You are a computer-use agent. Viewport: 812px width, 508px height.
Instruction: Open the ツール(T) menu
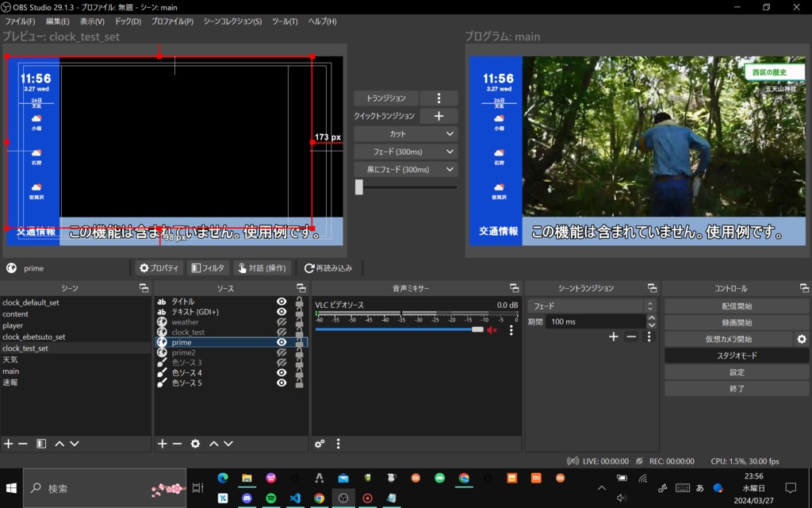click(285, 21)
